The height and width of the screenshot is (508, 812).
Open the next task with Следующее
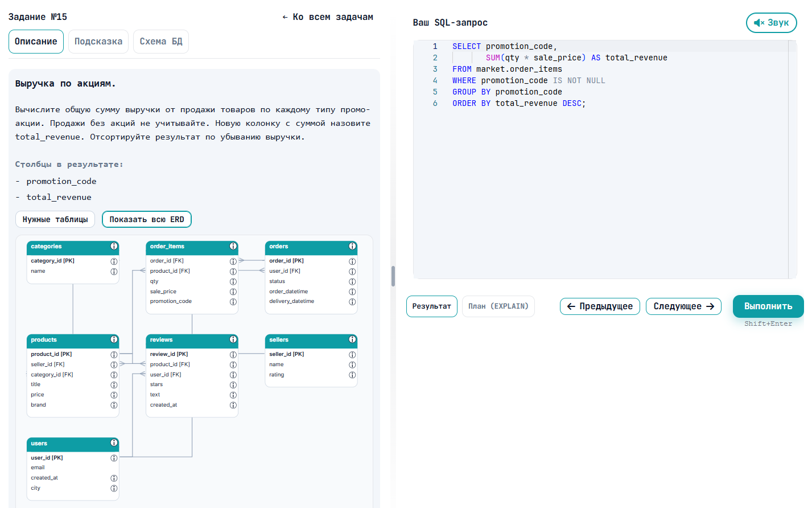point(683,306)
